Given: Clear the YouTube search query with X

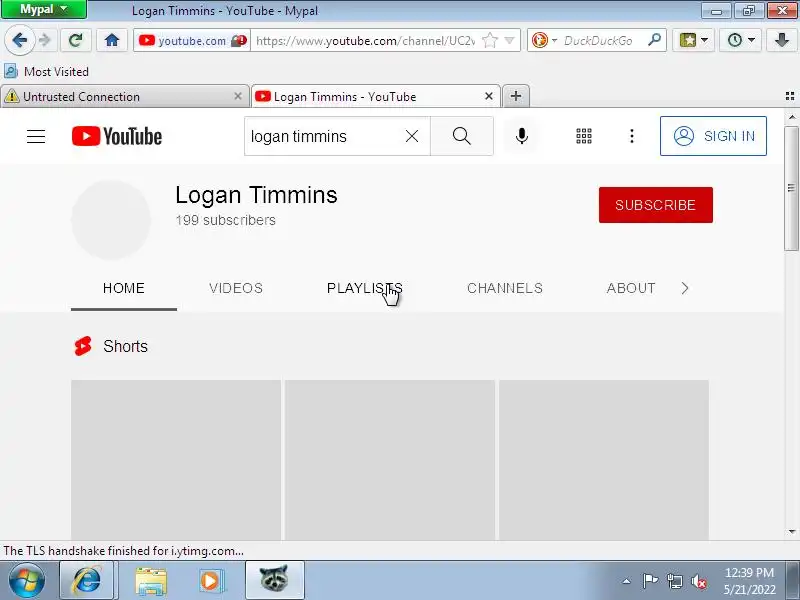Looking at the screenshot, I should coord(412,136).
